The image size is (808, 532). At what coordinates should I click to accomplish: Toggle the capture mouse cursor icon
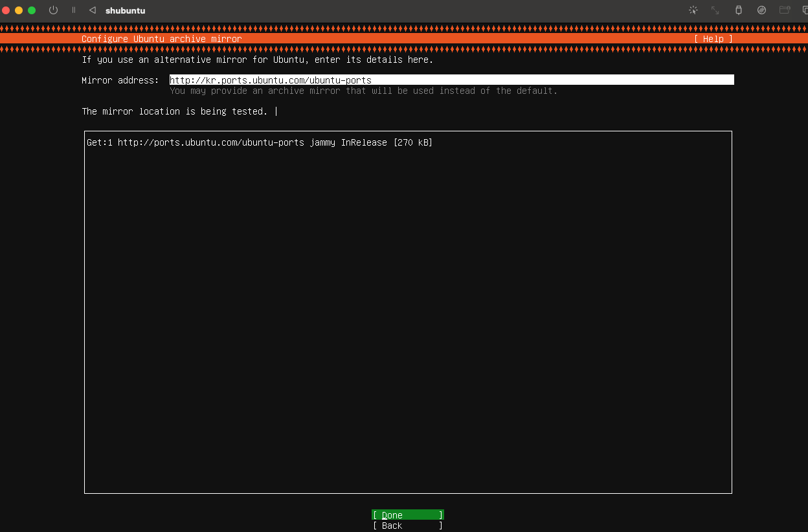click(693, 10)
